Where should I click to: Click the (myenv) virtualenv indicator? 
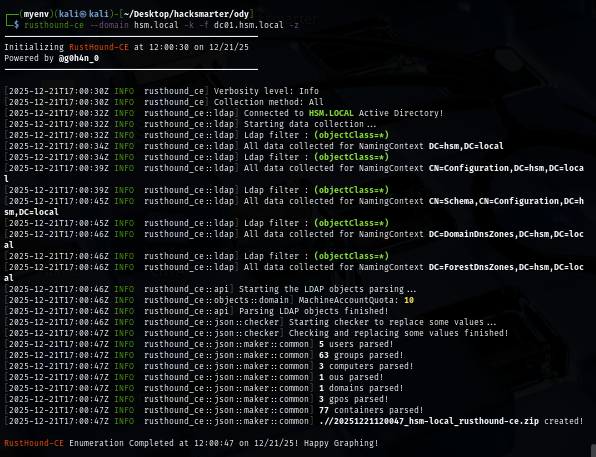[x=36, y=14]
